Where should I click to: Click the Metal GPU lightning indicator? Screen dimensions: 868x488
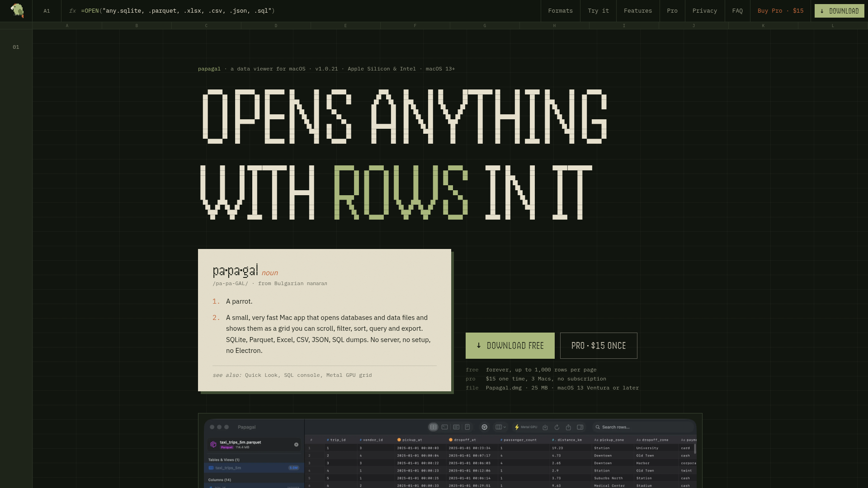(x=526, y=427)
